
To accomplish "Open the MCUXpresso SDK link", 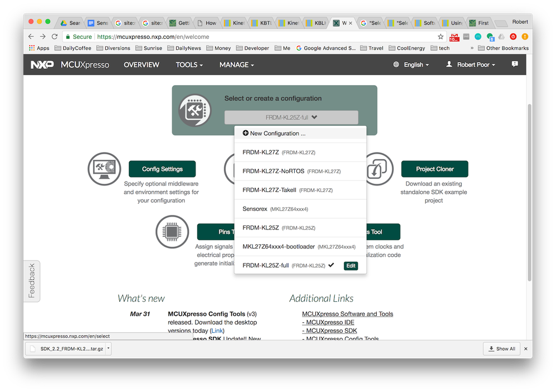I will pyautogui.click(x=329, y=331).
